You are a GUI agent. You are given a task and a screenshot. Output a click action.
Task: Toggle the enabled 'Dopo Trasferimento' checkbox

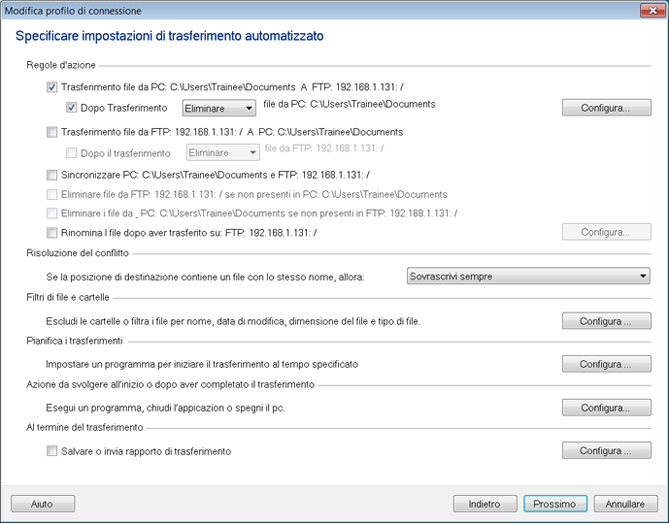click(72, 107)
